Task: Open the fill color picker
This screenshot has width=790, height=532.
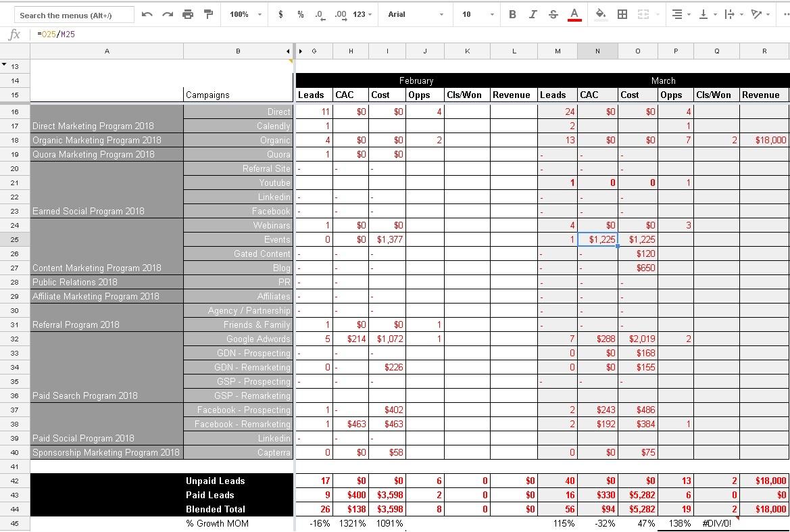Action: coord(600,15)
